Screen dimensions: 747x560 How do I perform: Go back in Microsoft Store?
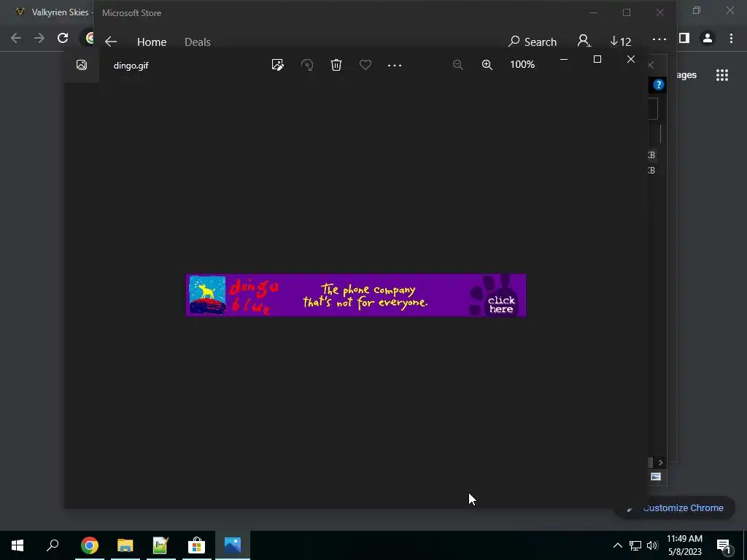click(x=111, y=42)
